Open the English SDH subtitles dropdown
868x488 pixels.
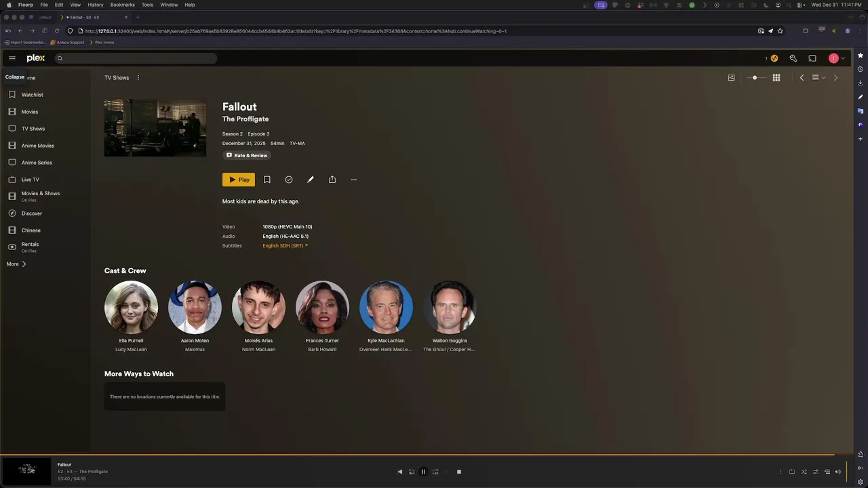[285, 246]
